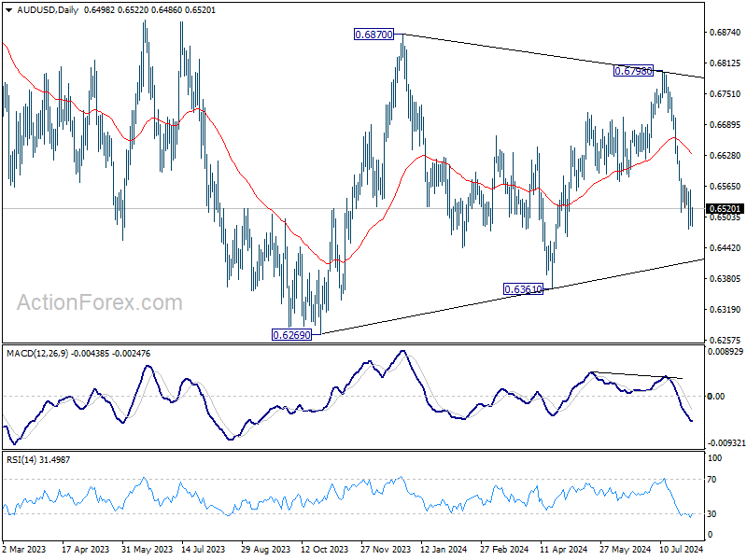The image size is (747, 560).
Task: Select the 27 Nov 2023 date label
Action: click(386, 549)
